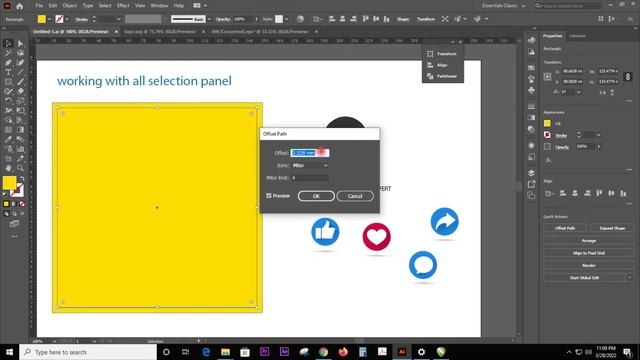Toggle the Preview checkbox in Offset Path

269,196
